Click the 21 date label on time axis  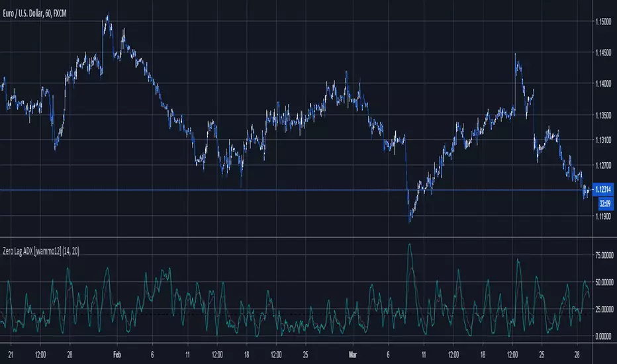click(x=11, y=355)
